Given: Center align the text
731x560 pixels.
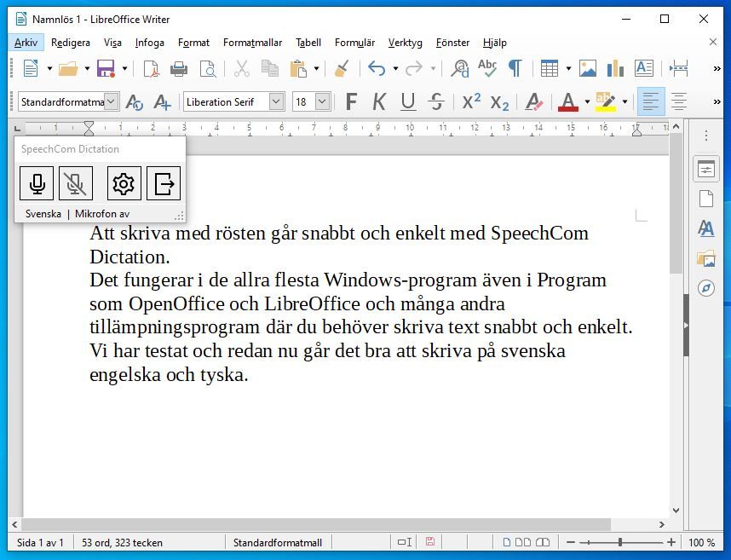Looking at the screenshot, I should [x=679, y=101].
